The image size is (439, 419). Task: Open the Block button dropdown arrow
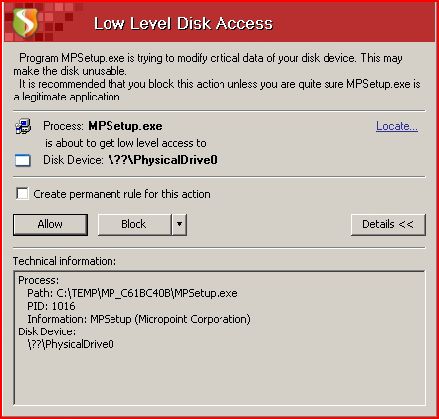click(x=179, y=224)
